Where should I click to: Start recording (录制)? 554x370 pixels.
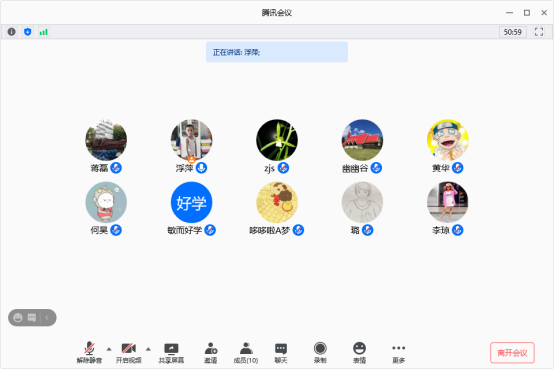pyautogui.click(x=320, y=353)
